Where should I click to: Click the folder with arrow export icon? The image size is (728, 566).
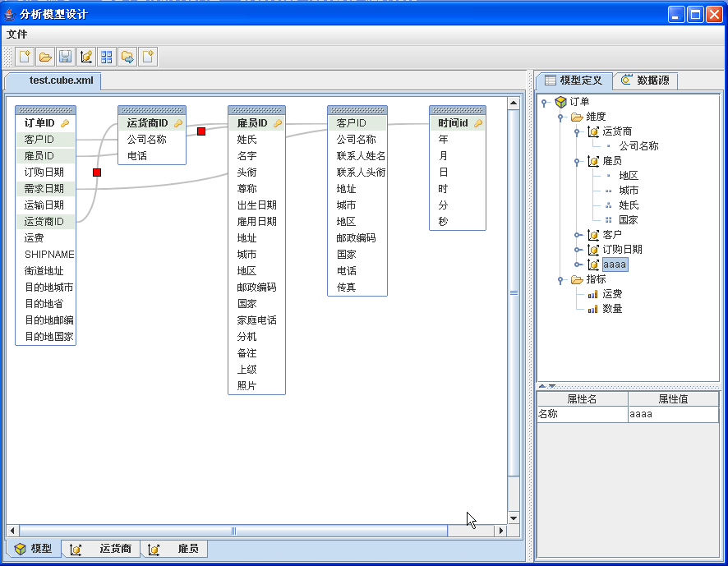(127, 57)
